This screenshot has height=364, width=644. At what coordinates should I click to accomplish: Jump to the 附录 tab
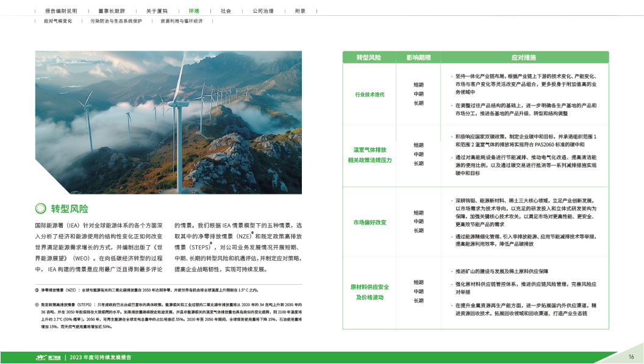300,11
